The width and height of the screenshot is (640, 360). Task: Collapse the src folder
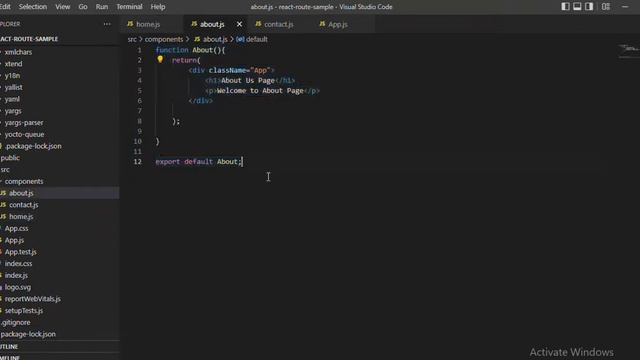[x=5, y=169]
